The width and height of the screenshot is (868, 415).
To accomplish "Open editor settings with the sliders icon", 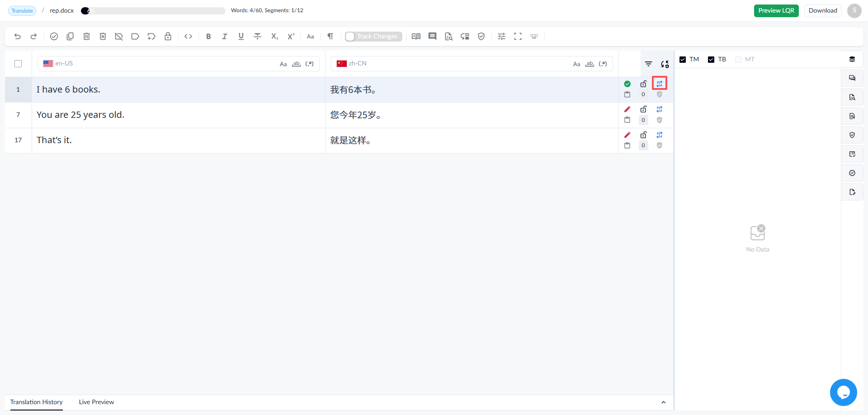I will (501, 37).
